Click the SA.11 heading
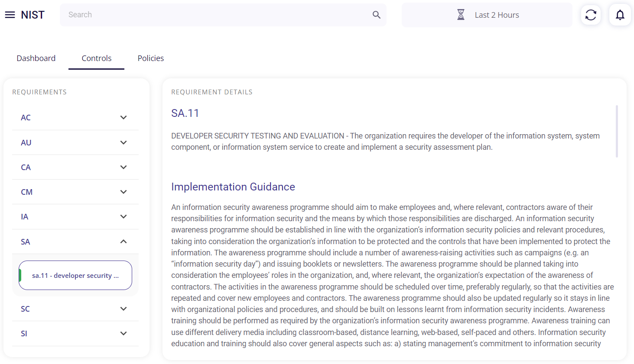Screen dimensions: 634x364 click(x=185, y=113)
